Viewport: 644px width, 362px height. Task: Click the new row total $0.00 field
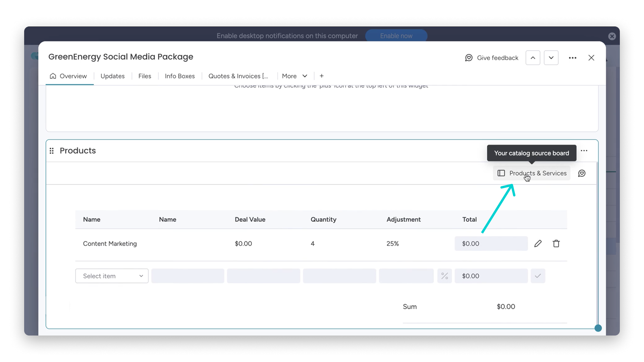(491, 276)
